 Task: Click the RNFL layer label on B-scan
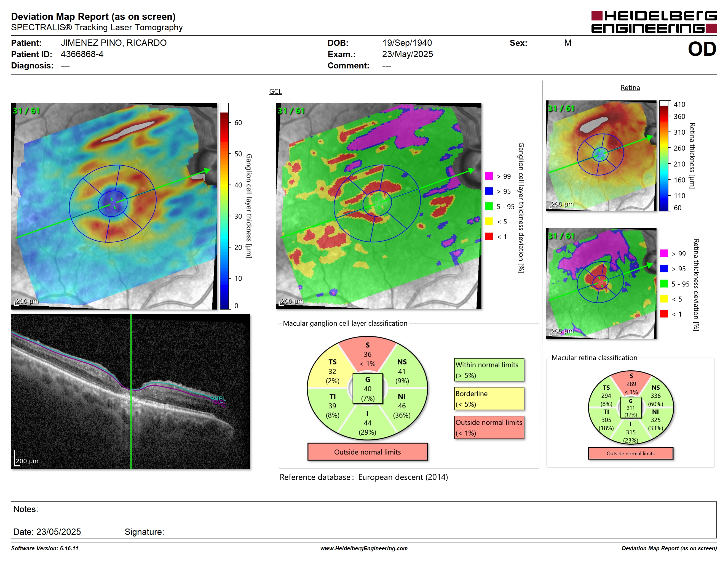click(218, 398)
